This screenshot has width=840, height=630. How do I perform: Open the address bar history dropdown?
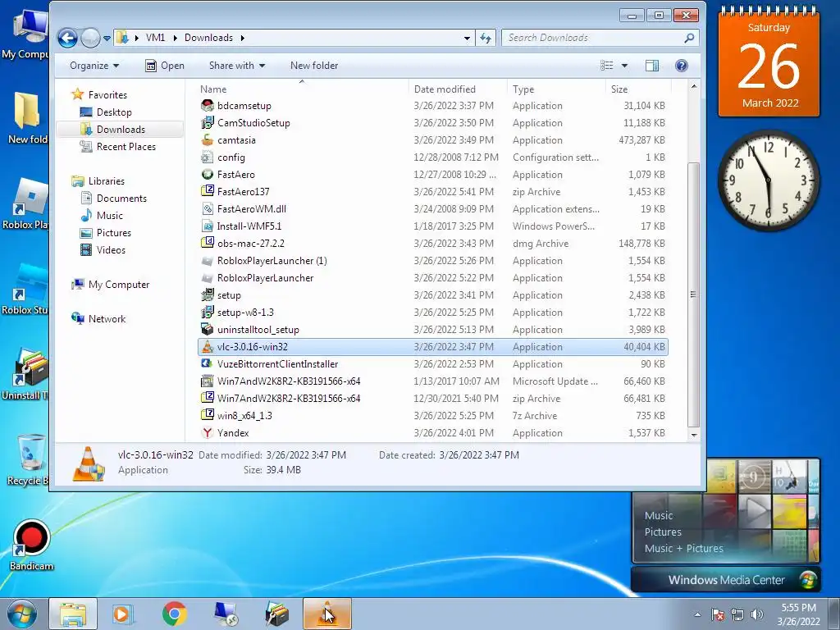tap(467, 38)
